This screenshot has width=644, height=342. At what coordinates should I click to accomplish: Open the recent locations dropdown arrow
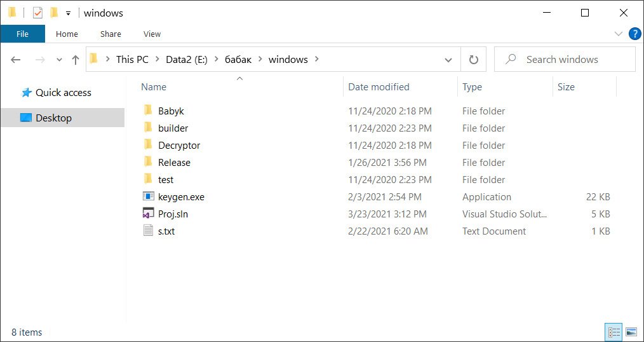(59, 60)
